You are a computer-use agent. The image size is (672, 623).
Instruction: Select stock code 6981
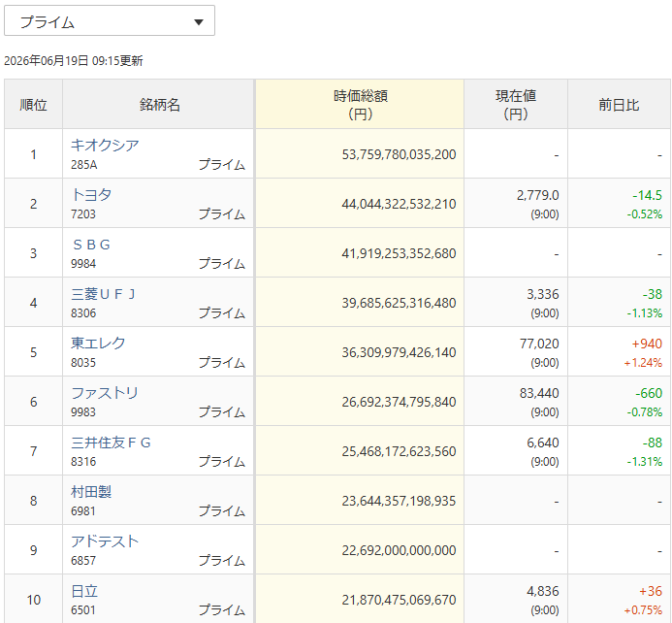click(x=83, y=511)
